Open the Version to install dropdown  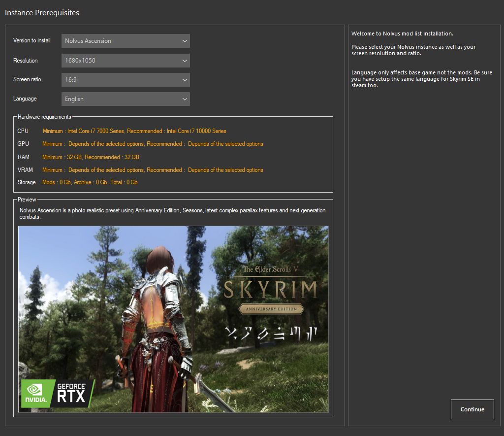pos(126,41)
